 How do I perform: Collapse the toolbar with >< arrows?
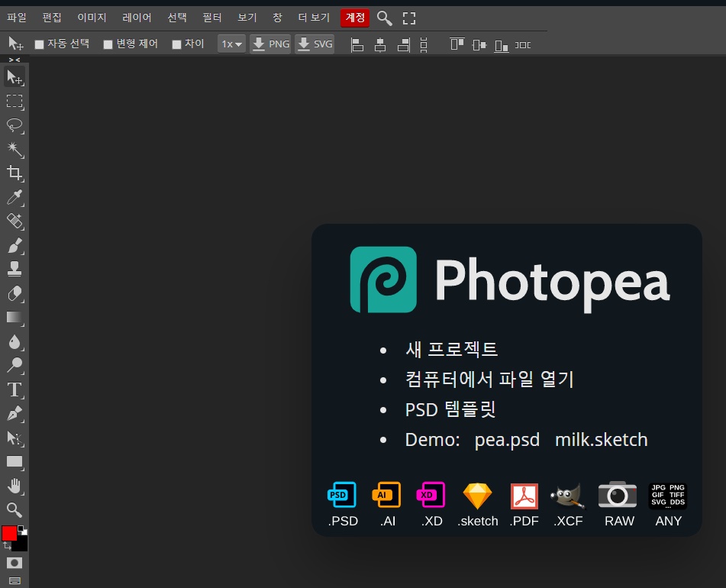[15, 60]
